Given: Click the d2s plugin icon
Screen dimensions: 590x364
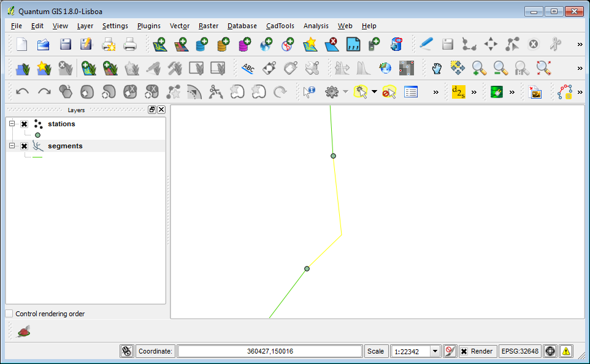Looking at the screenshot, I should 458,92.
